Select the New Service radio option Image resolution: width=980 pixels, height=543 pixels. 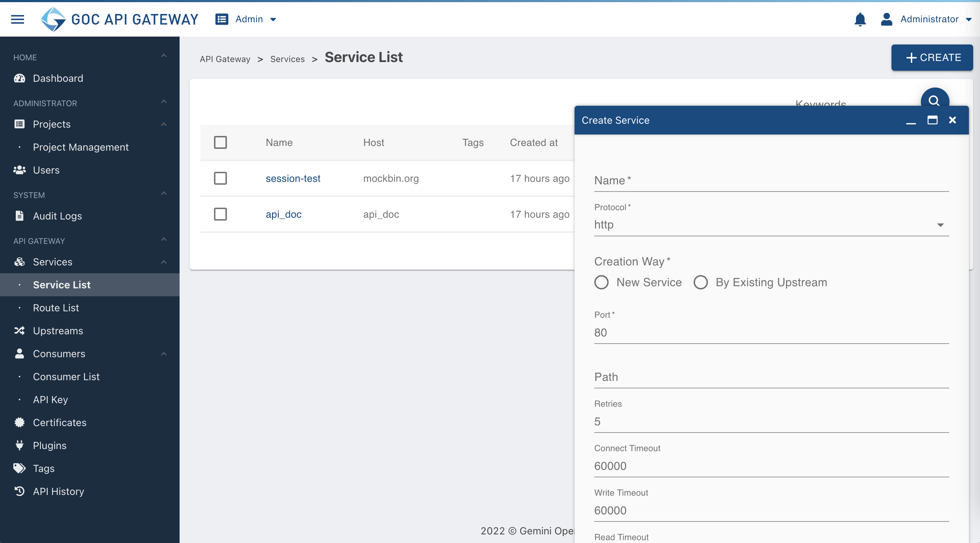[x=601, y=282]
